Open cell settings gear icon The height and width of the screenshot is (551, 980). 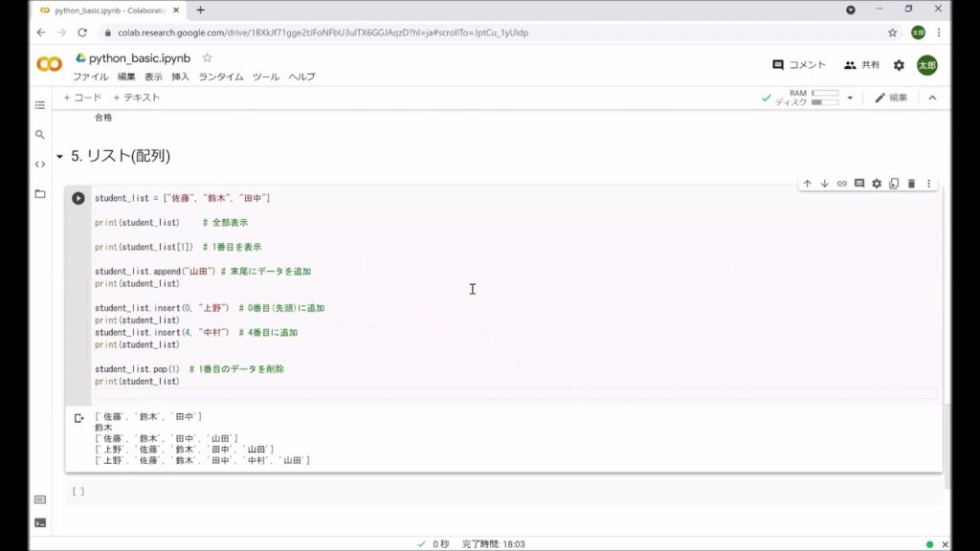[877, 184]
